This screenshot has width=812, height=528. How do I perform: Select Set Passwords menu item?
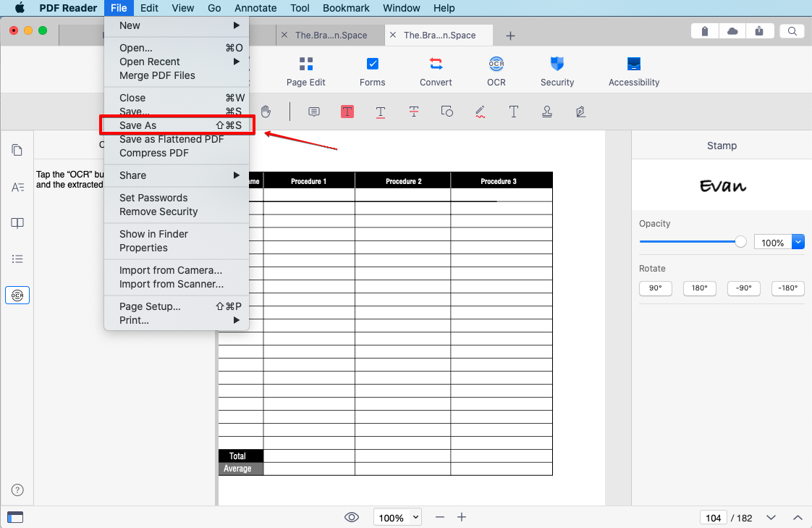point(176,198)
